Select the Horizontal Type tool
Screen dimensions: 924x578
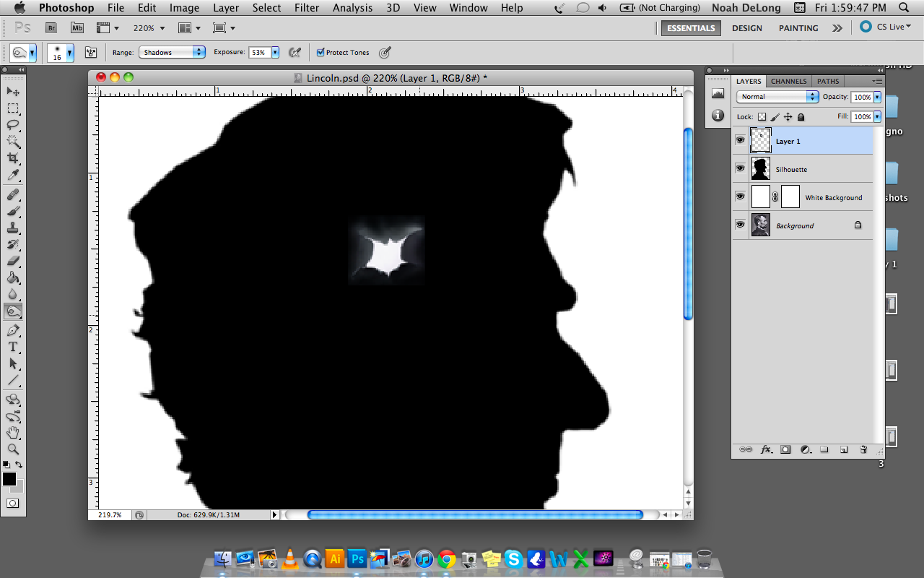click(13, 348)
